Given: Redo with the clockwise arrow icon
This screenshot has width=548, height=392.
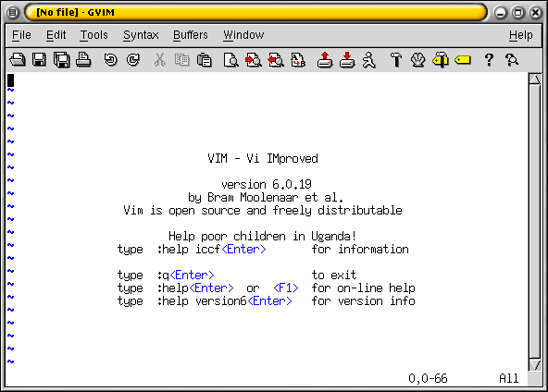Looking at the screenshot, I should click(133, 60).
